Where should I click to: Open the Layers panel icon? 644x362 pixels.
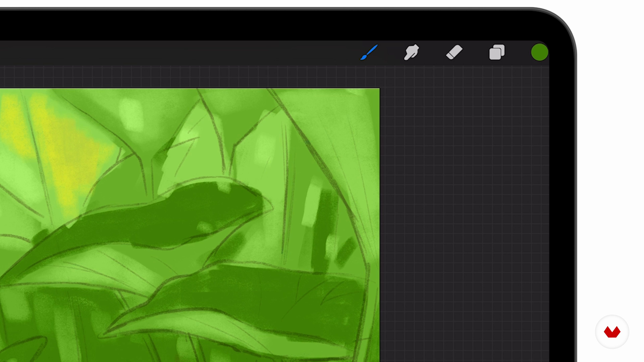point(497,52)
